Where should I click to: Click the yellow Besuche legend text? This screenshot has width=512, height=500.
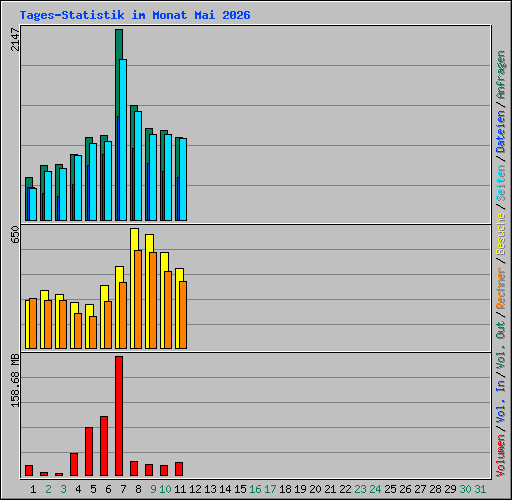click(x=501, y=234)
